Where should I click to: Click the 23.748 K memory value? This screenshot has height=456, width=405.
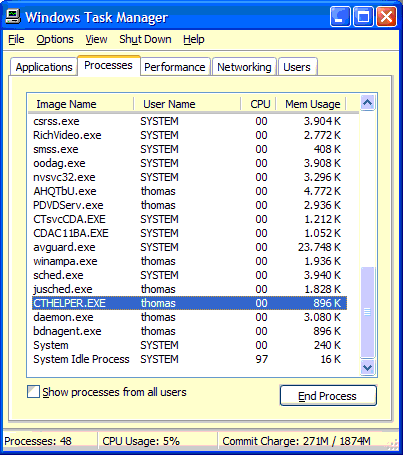click(319, 247)
